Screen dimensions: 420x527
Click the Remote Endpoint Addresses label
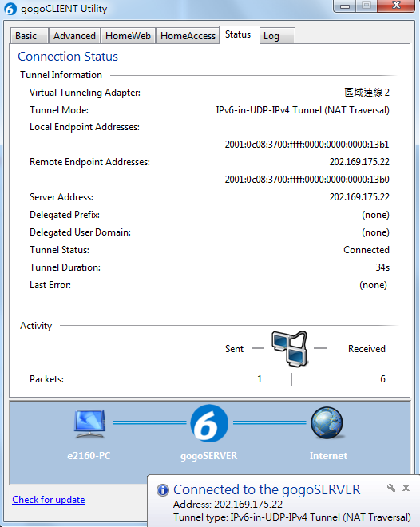coord(89,162)
